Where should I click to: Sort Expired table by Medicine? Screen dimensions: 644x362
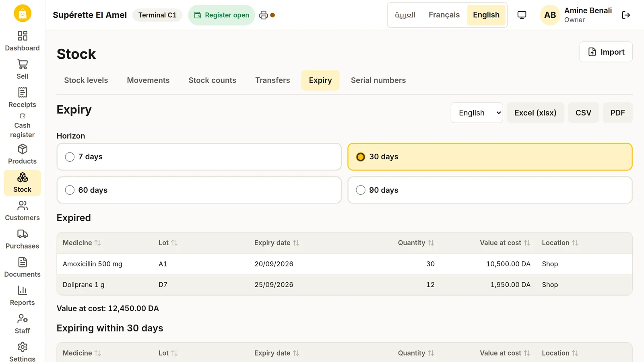click(x=82, y=243)
